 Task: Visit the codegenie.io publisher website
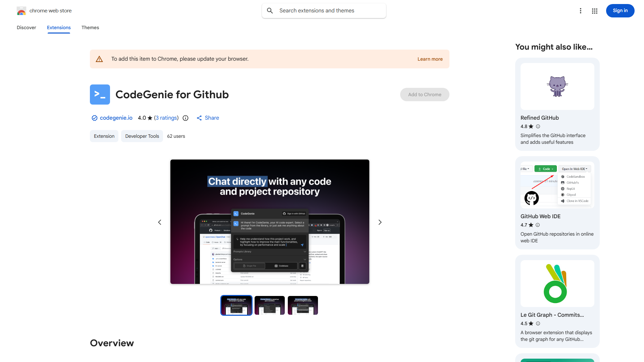click(116, 118)
